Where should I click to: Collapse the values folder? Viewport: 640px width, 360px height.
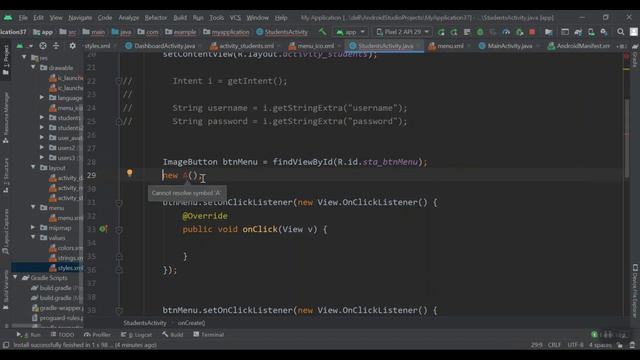click(33, 238)
